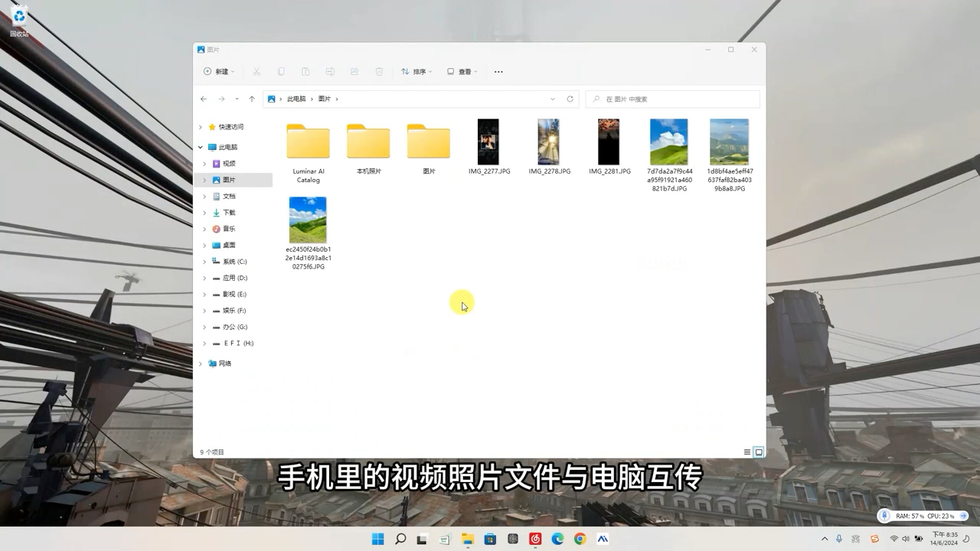Click the Refresh icon in the address bar
The width and height of the screenshot is (980, 551).
click(x=570, y=99)
